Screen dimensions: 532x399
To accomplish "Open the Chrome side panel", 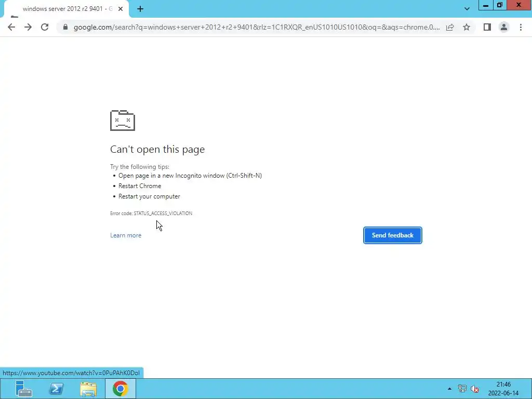I will [x=487, y=27].
